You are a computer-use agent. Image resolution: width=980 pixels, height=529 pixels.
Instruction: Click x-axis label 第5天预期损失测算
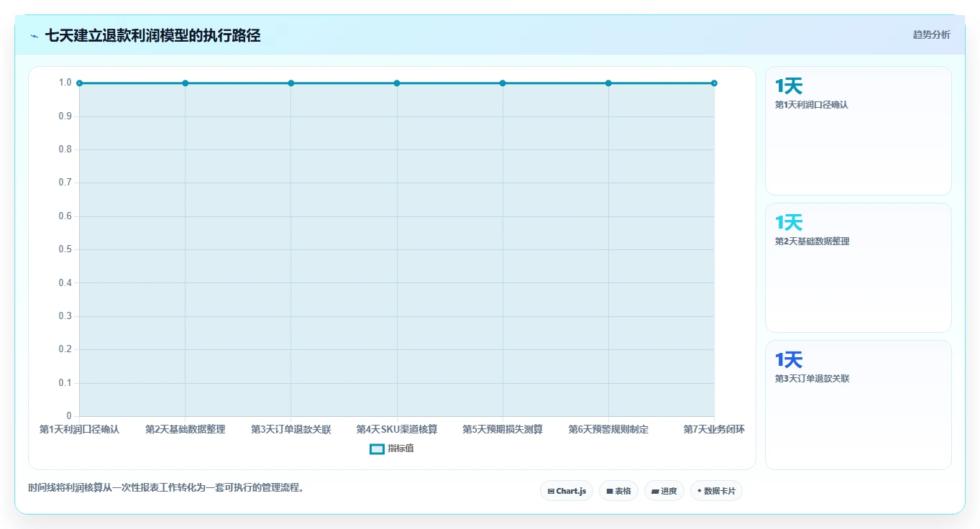pyautogui.click(x=503, y=430)
